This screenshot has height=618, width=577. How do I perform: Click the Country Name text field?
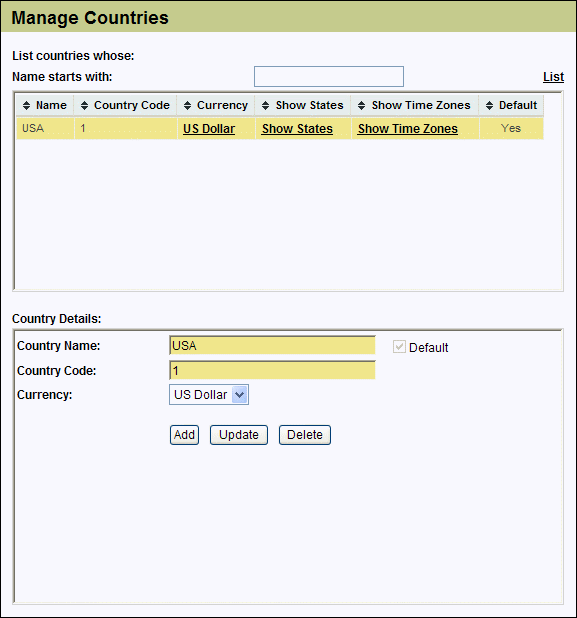[272, 346]
